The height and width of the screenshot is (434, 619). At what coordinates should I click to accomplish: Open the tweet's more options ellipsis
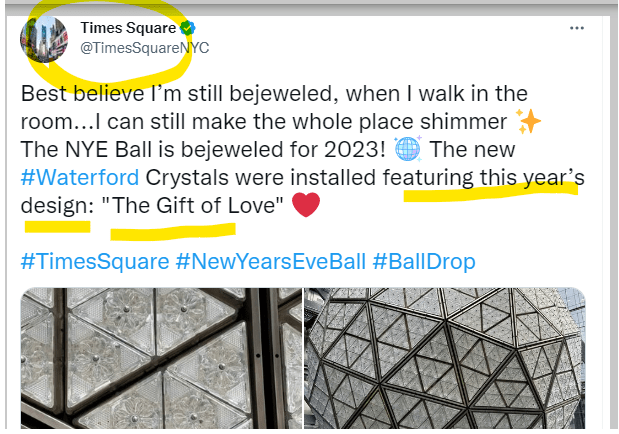tap(576, 28)
